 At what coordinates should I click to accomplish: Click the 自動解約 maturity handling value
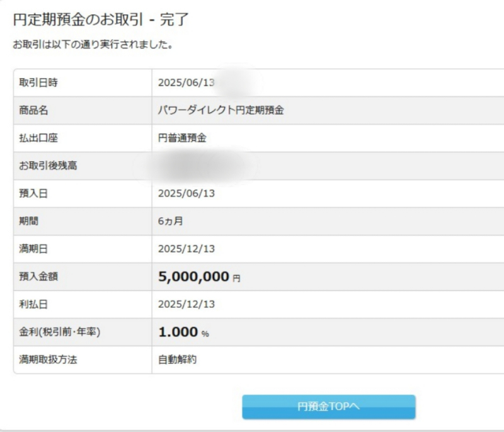pos(177,360)
